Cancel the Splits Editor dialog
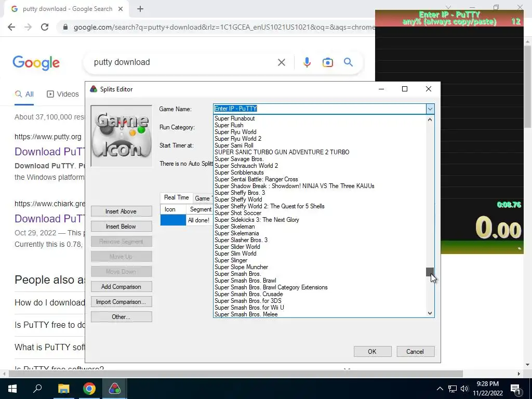This screenshot has height=399, width=532. (415, 352)
